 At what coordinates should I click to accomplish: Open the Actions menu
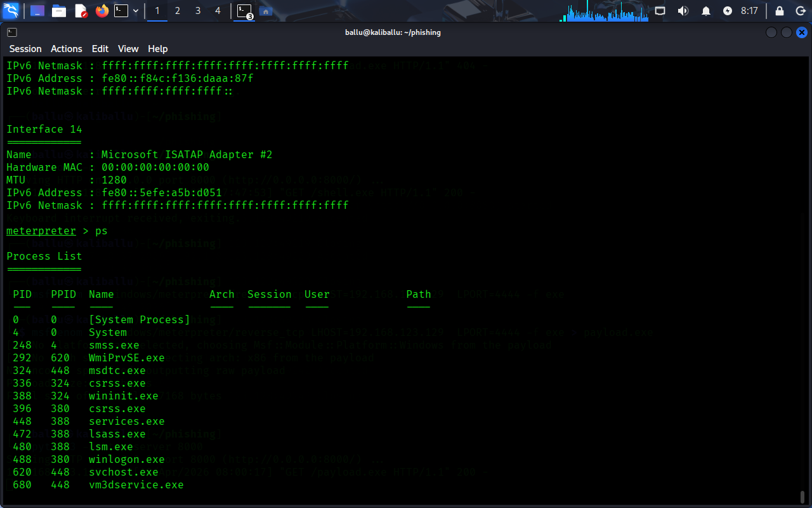[67, 49]
